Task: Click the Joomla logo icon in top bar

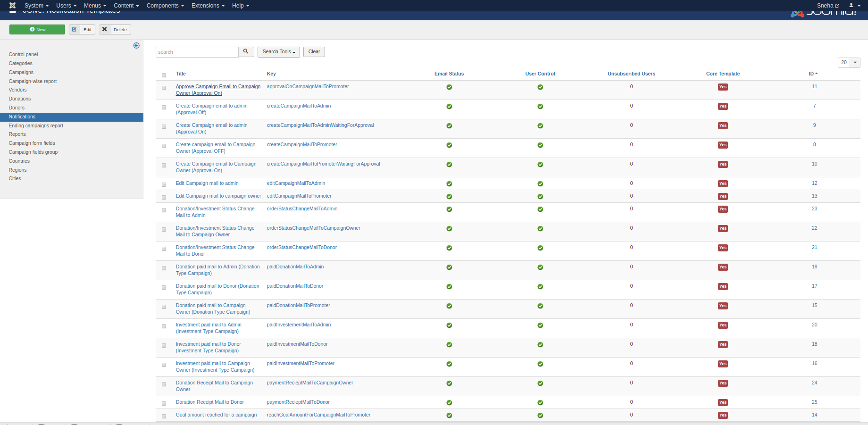Action: pyautogui.click(x=13, y=6)
